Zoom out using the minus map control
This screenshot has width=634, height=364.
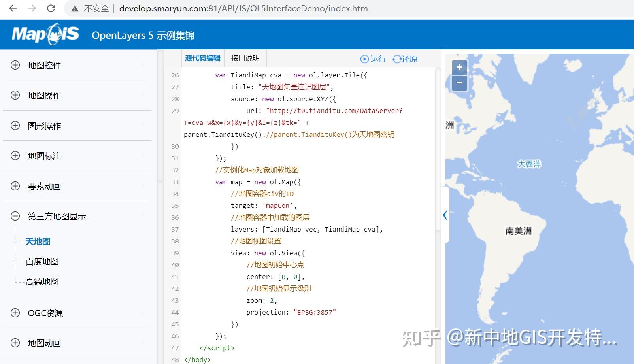tap(459, 83)
